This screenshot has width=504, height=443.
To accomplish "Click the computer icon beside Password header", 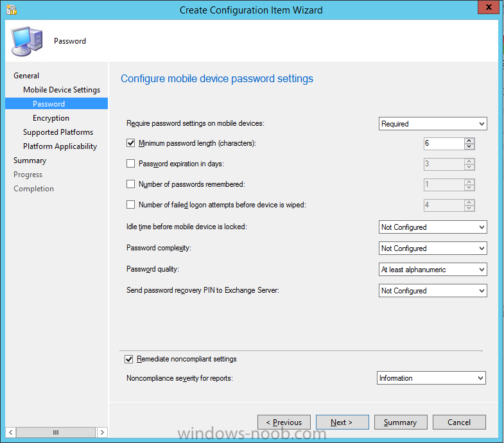I will (27, 41).
